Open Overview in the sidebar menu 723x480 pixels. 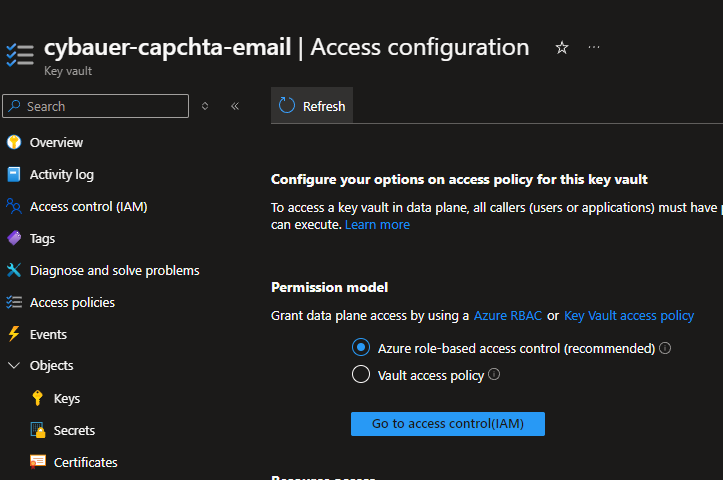(x=56, y=142)
